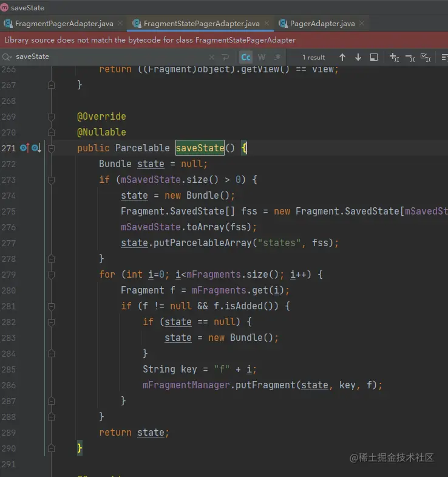The image size is (448, 477).
Task: Click line number 271 in gutter
Action: click(8, 148)
